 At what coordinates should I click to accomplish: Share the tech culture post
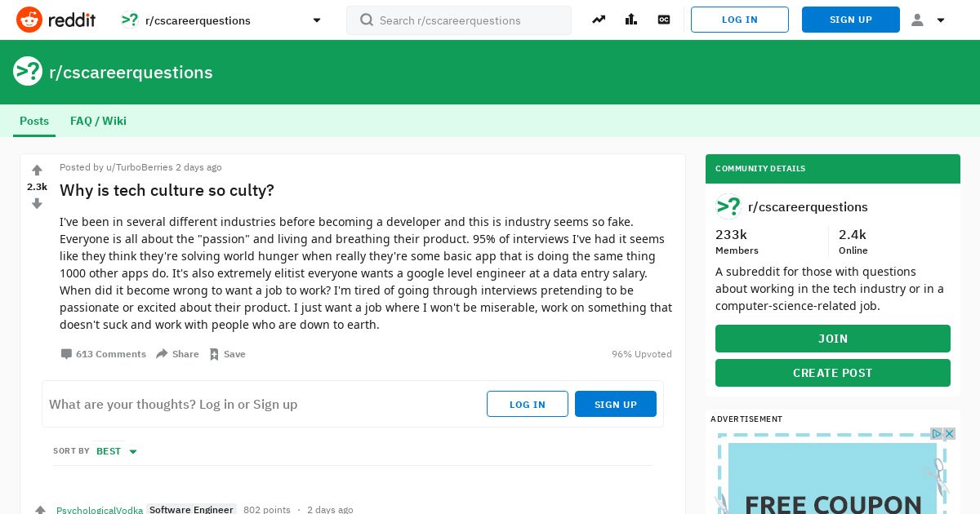tap(177, 354)
